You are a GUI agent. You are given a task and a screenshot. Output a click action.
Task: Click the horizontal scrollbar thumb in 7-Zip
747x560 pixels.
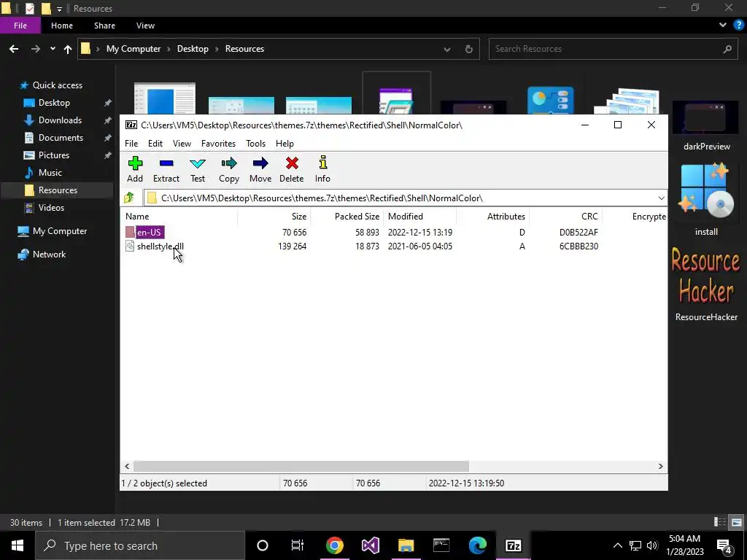click(x=301, y=466)
